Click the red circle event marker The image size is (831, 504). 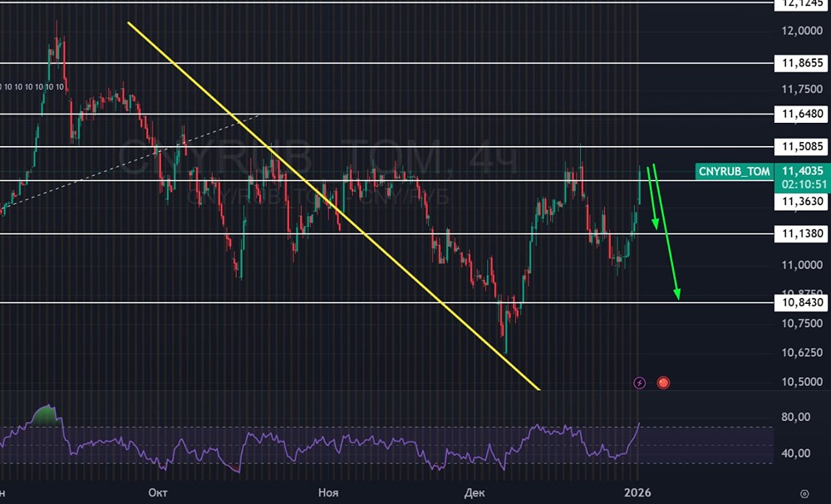663,383
